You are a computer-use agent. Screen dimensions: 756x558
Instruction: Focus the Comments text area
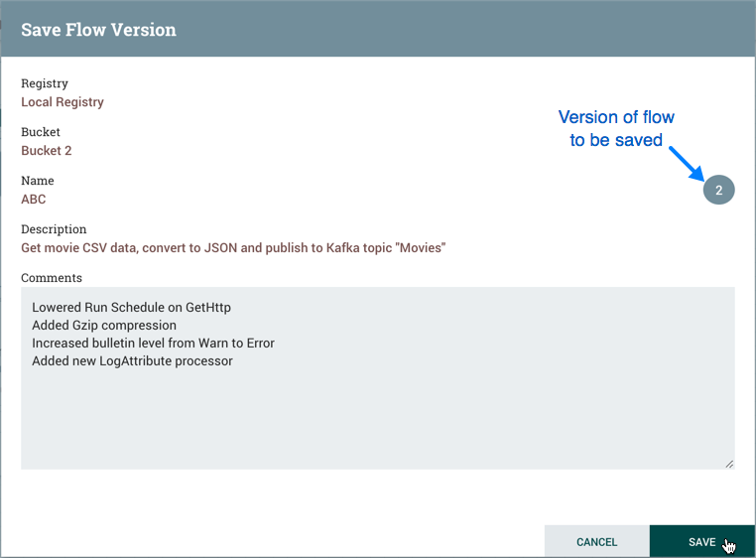tap(377, 417)
